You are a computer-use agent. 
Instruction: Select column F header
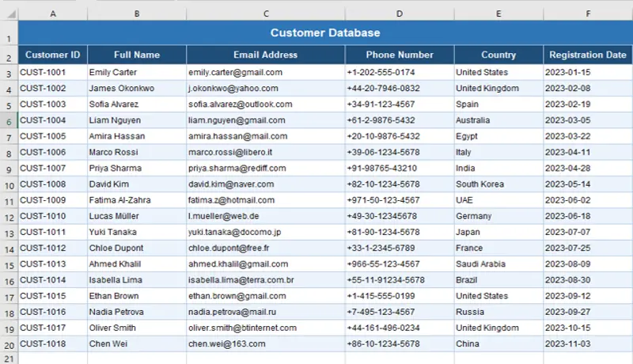click(588, 13)
